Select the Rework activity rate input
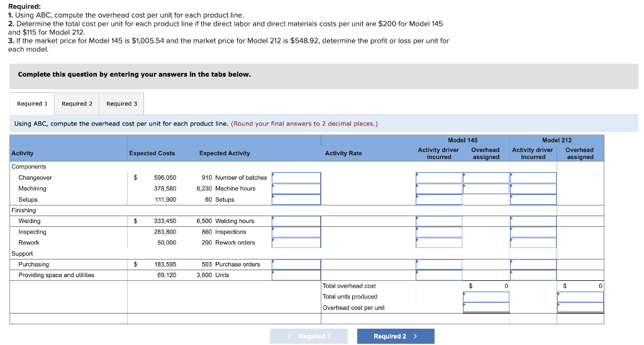Screen dimensions: 644x345 tap(296, 243)
